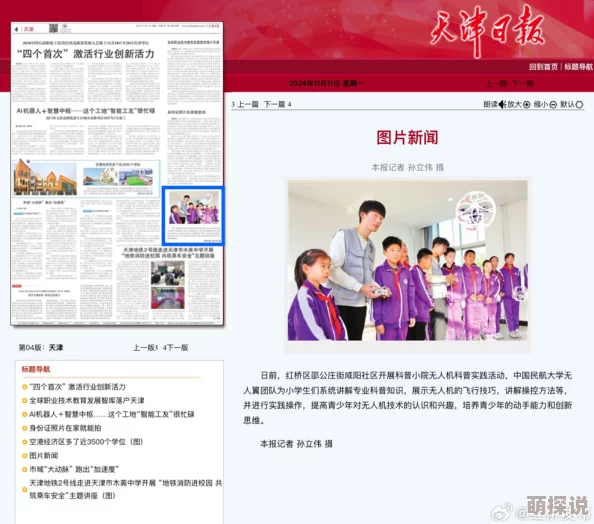The image size is (594, 524).
Task: Open 身份证照片在家就能拍 article
Action: click(65, 428)
